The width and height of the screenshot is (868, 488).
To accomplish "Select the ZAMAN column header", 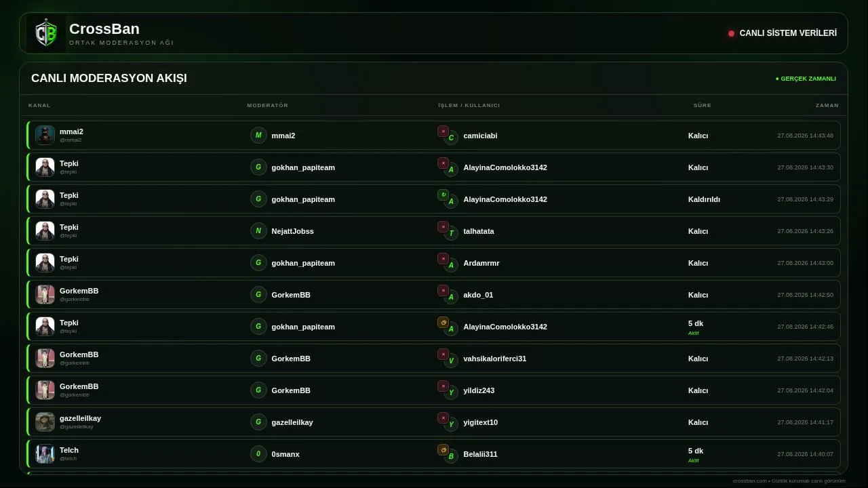I will coord(827,105).
